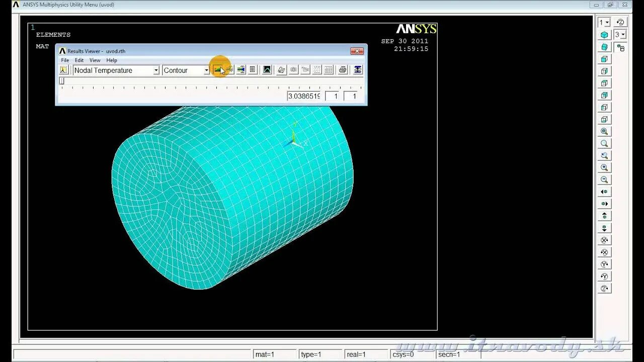This screenshot has width=644, height=362.
Task: Rotate model about -Y axis
Action: click(604, 276)
